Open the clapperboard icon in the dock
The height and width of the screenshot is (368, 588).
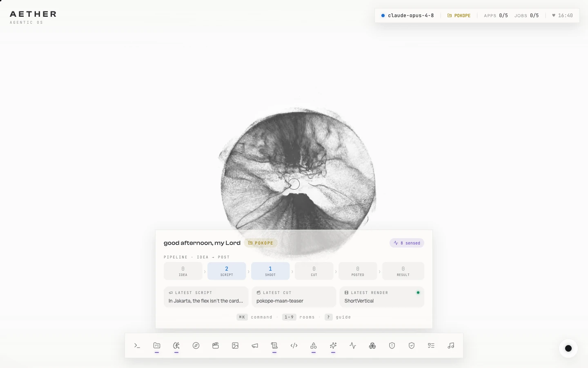point(216,346)
